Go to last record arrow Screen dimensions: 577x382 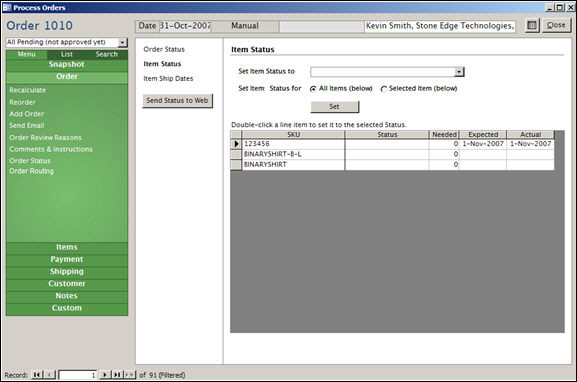pos(117,375)
